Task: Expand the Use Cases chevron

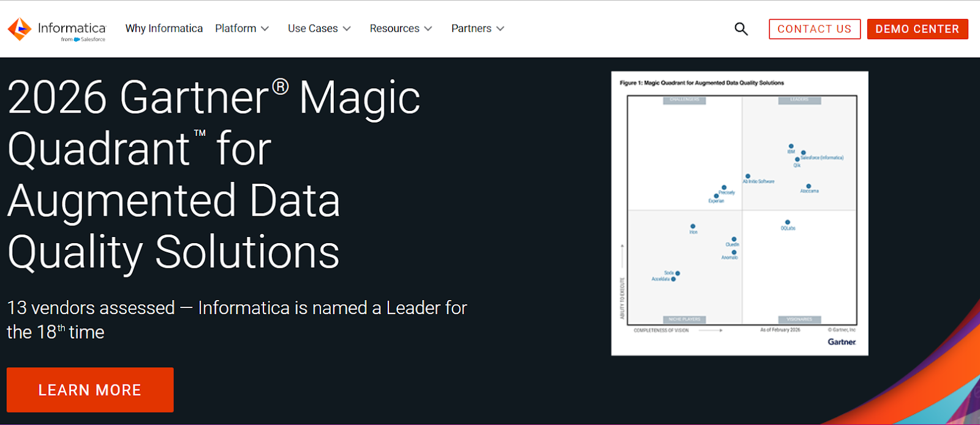Action: coord(347,29)
